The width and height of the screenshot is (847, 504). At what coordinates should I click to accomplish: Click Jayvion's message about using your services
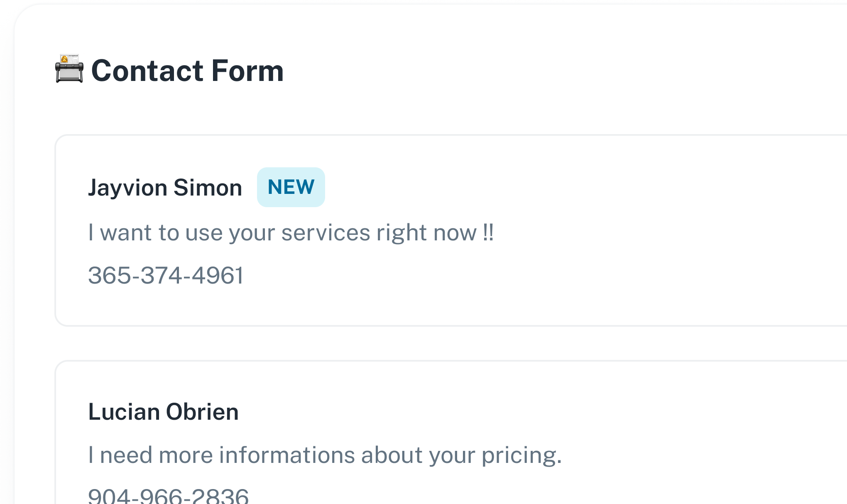[291, 232]
